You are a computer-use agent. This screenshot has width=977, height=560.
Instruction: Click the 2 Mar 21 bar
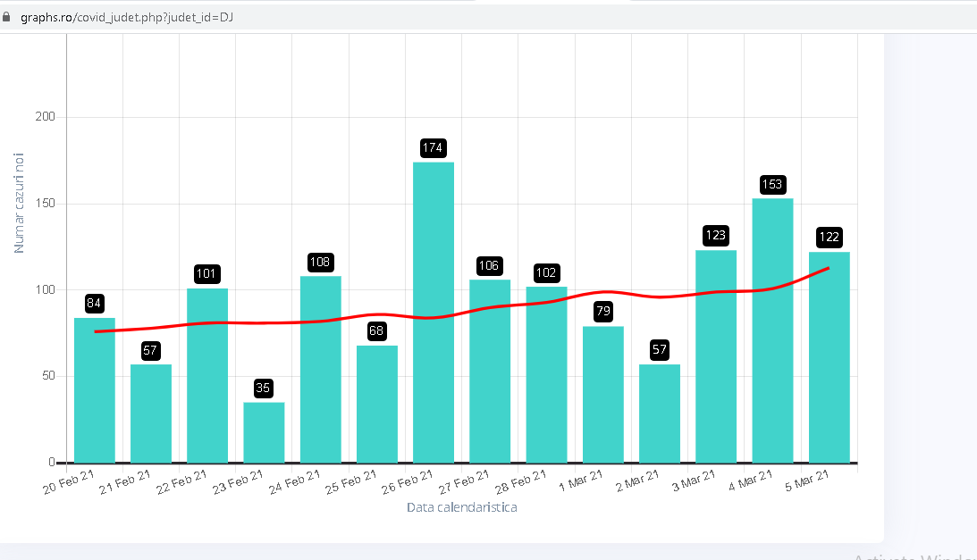pos(660,414)
